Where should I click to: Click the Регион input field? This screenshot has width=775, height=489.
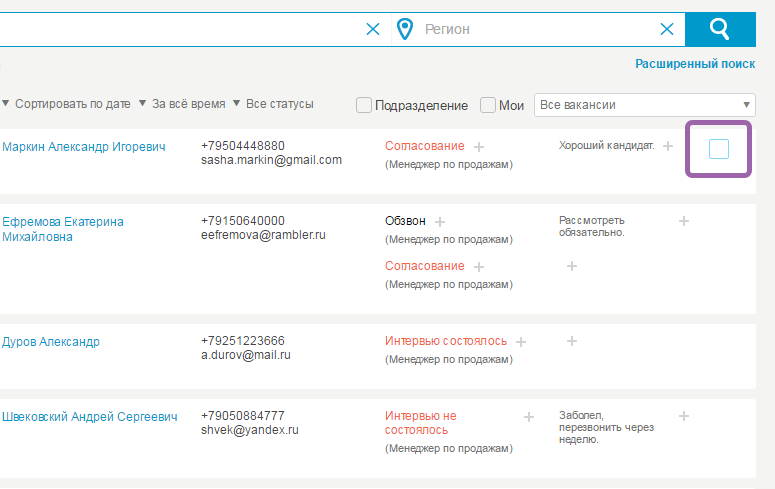click(539, 29)
